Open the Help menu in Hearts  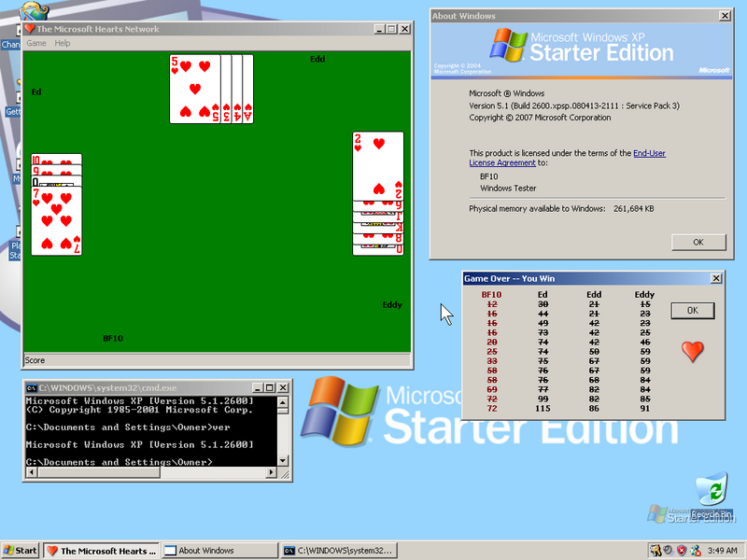(62, 43)
